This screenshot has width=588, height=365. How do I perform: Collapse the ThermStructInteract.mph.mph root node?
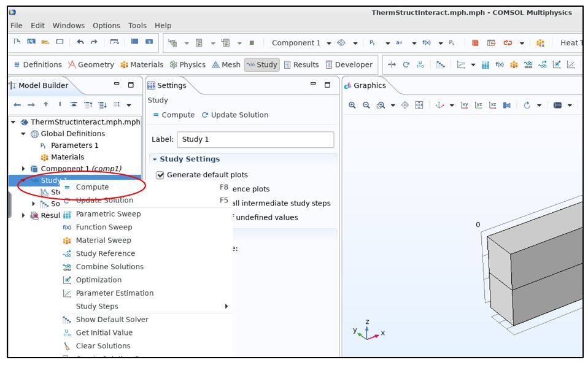pyautogui.click(x=13, y=122)
